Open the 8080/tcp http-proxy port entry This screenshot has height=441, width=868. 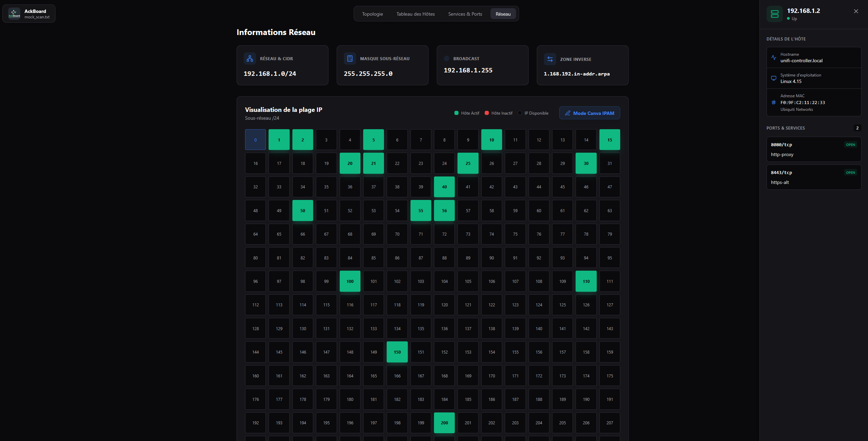[x=814, y=149]
